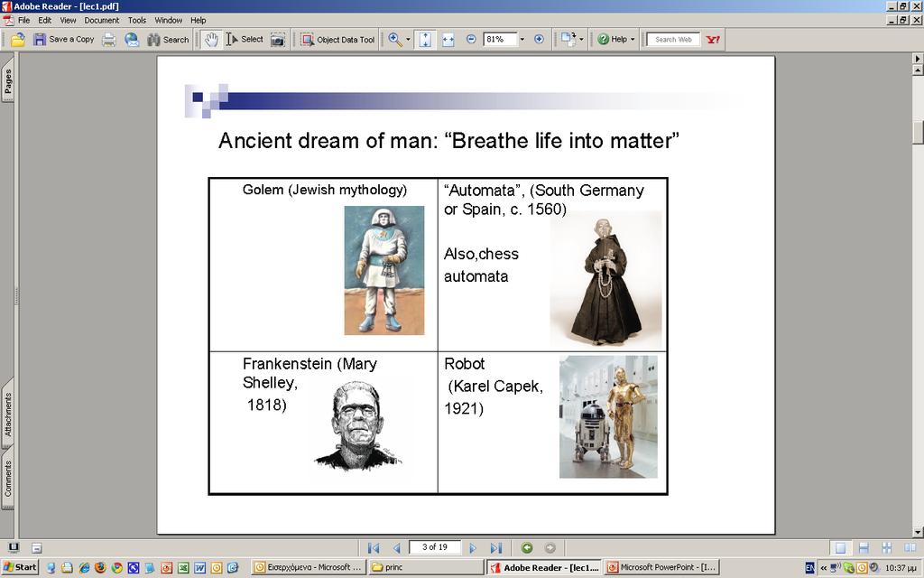The height and width of the screenshot is (578, 924).
Task: Switch to Microsoft PowerPoint taskbar window
Action: (x=663, y=567)
